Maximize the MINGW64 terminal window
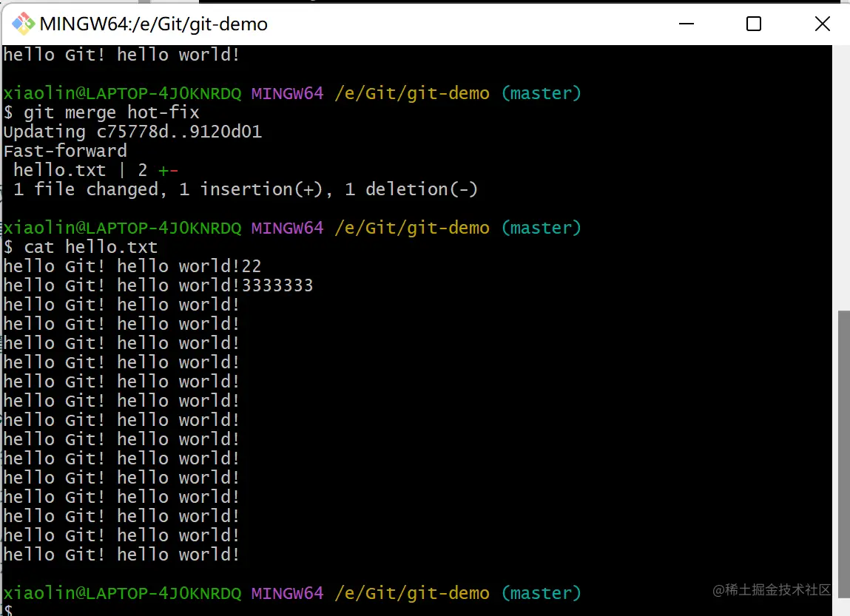The width and height of the screenshot is (850, 616). click(754, 24)
